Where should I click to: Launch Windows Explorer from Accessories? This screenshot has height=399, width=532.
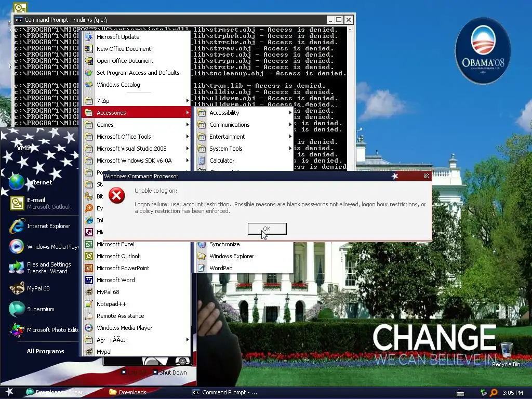(244, 256)
